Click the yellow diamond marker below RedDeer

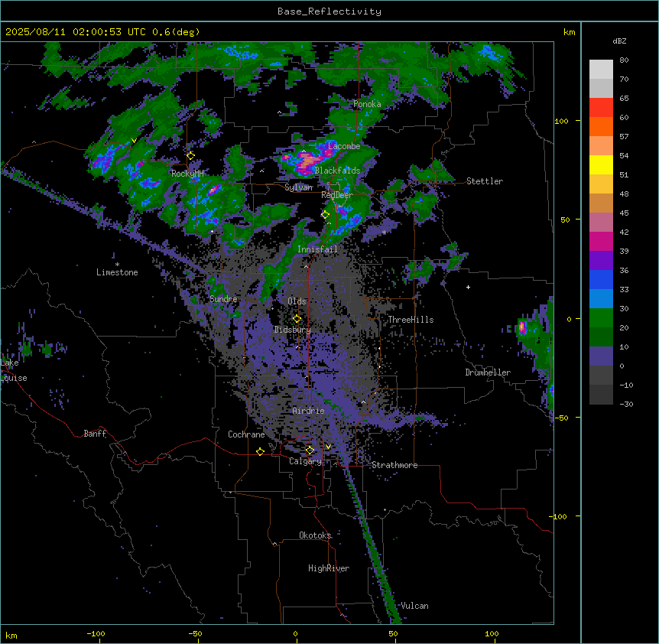(x=326, y=215)
